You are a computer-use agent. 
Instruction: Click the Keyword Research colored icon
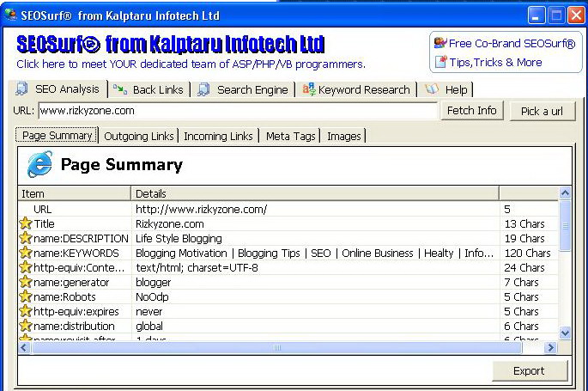[x=309, y=89]
